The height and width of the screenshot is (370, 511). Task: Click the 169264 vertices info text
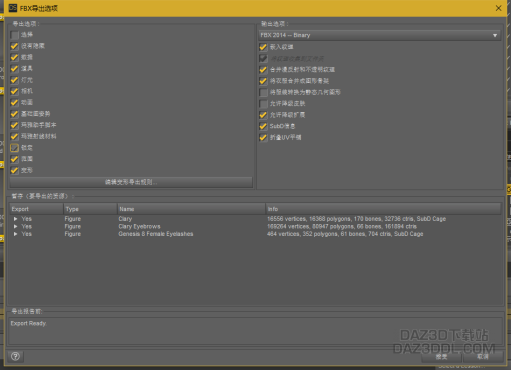[x=342, y=226]
